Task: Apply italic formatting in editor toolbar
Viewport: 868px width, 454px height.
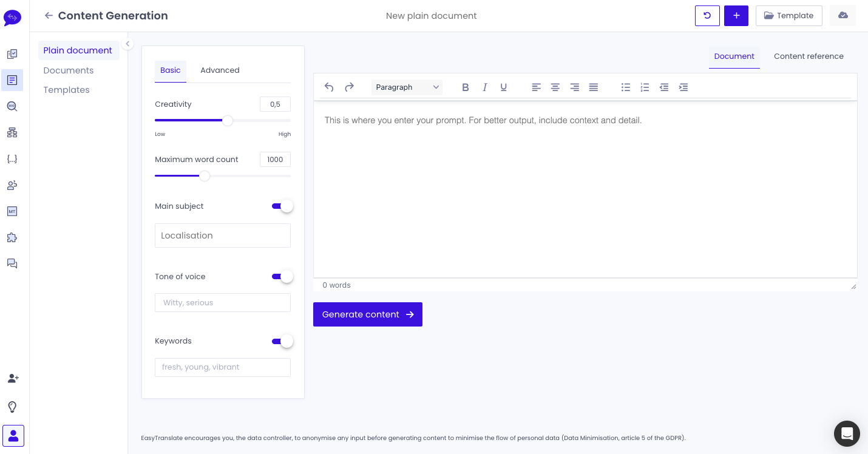Action: [x=484, y=87]
